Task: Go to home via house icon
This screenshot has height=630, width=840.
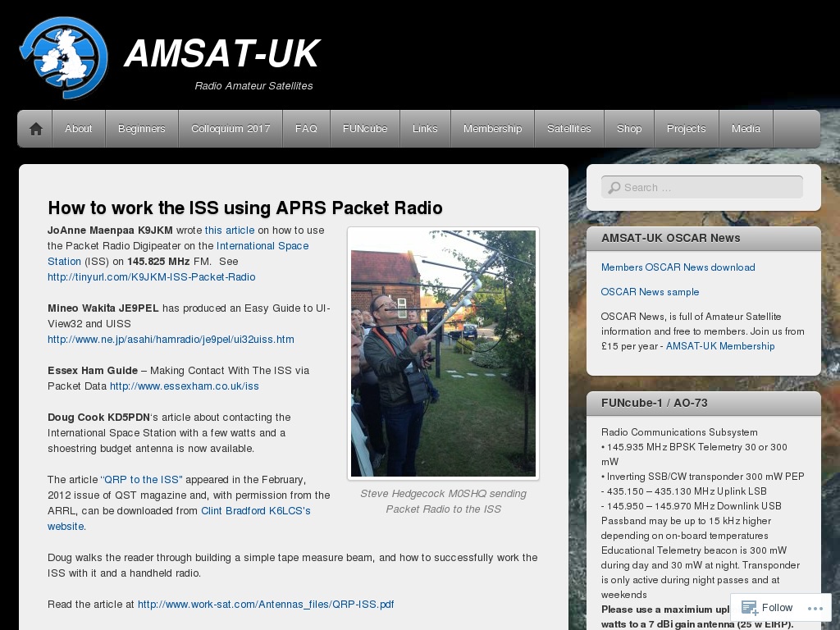Action: (x=36, y=129)
